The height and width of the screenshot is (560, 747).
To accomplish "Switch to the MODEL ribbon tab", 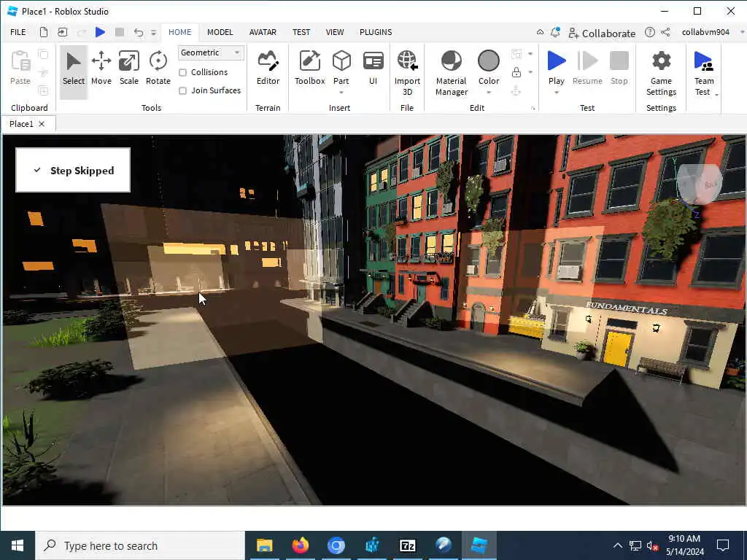I will point(220,32).
